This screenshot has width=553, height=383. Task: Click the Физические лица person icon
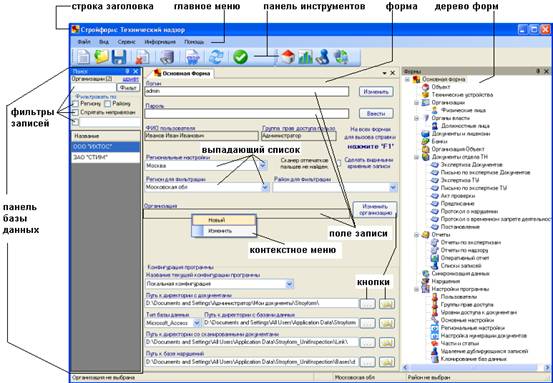click(x=435, y=110)
